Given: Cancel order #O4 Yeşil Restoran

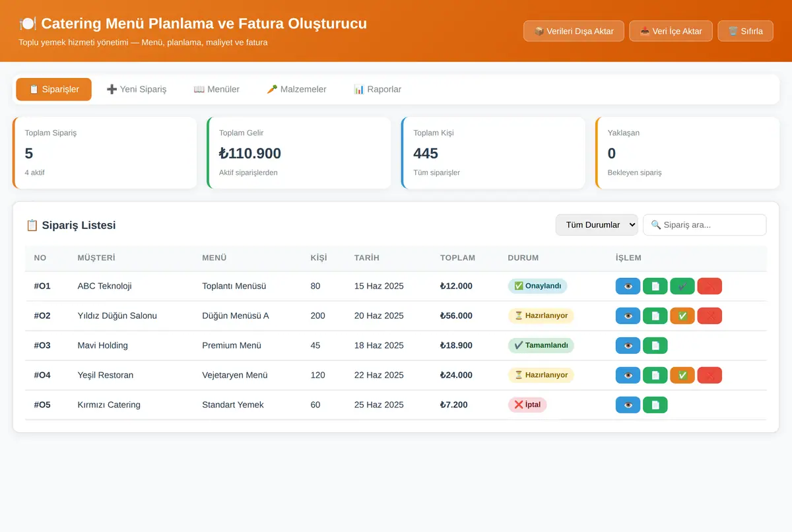Looking at the screenshot, I should tap(709, 376).
